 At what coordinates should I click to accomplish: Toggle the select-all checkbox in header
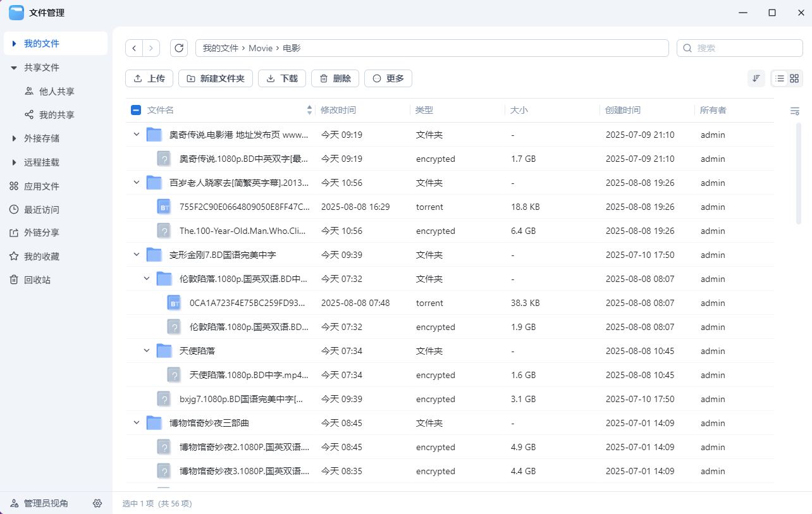click(x=135, y=110)
